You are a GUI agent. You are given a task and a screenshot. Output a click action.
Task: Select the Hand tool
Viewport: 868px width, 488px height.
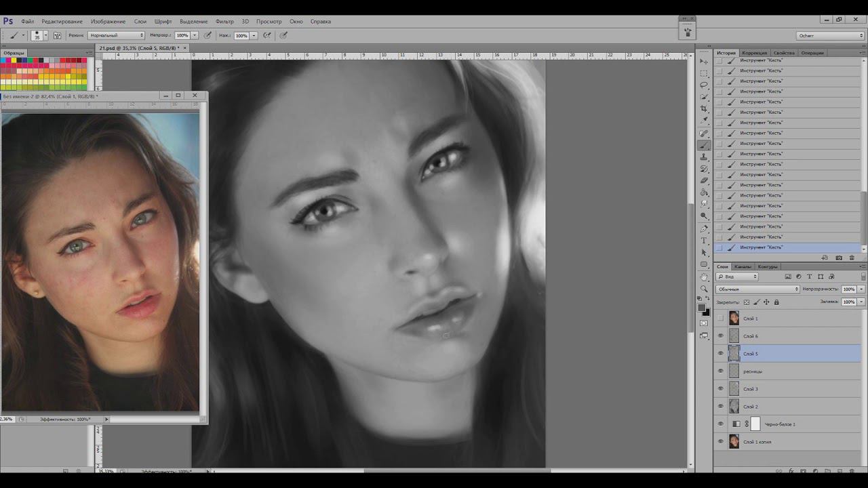[704, 277]
